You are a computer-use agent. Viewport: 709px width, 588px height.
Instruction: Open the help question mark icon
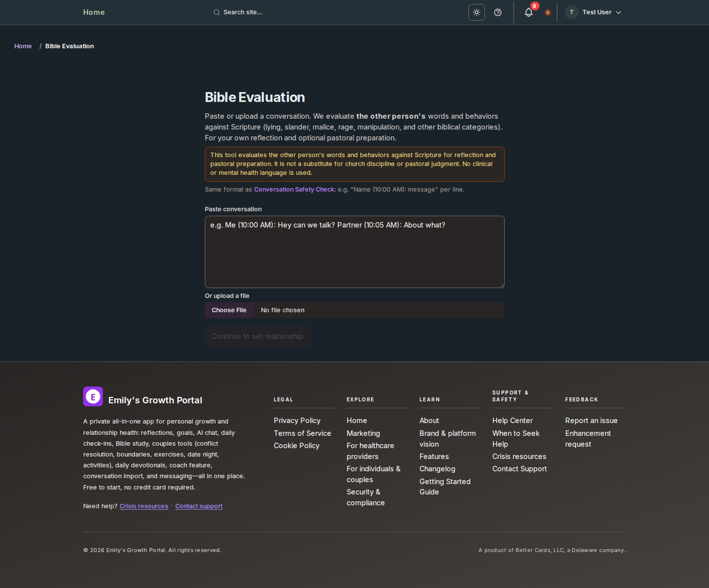pyautogui.click(x=497, y=12)
